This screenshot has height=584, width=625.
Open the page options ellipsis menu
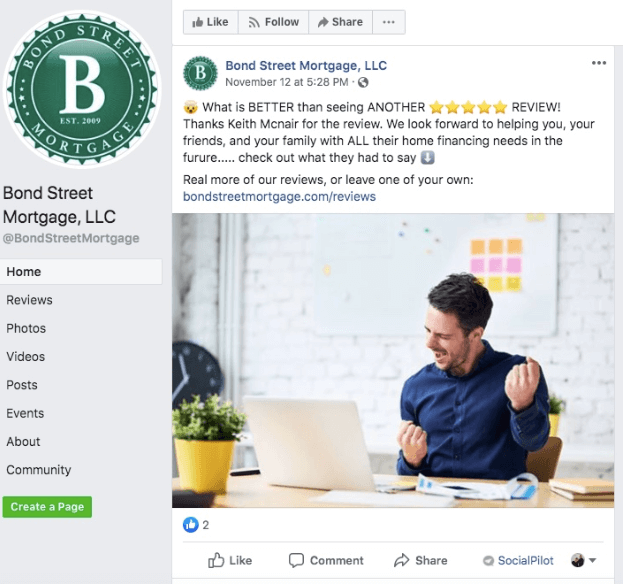(389, 22)
